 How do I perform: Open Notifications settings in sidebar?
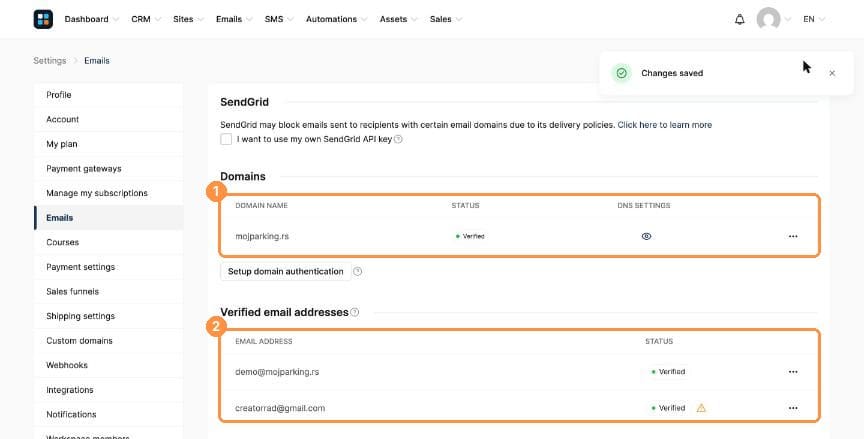[109, 414]
